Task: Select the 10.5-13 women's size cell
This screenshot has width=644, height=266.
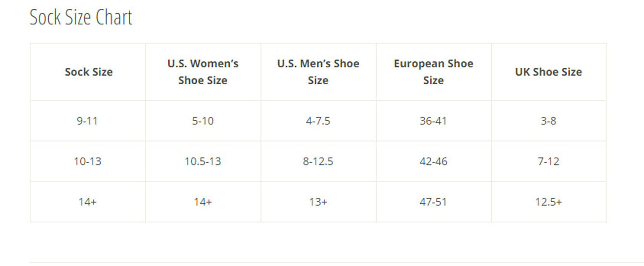Action: point(203,162)
